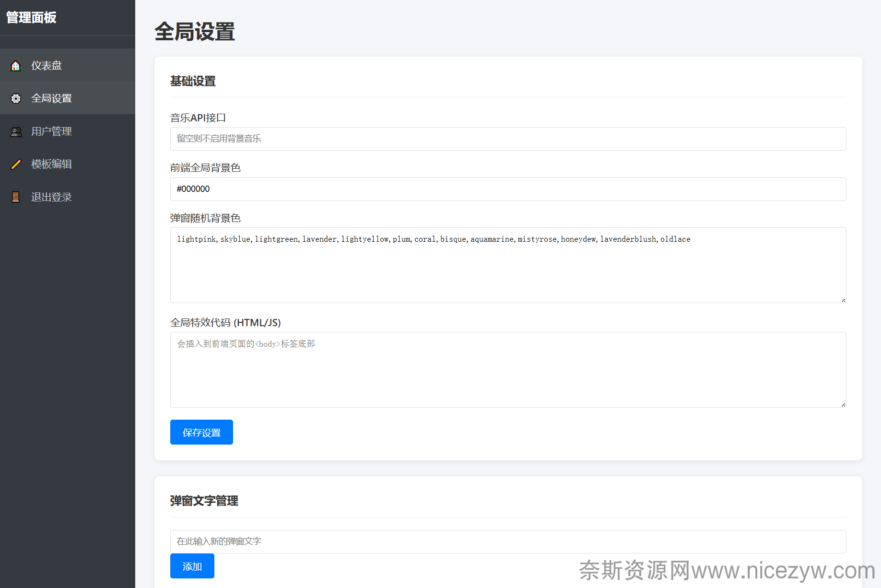Click the door icon beside 退出登录
Screen dimensions: 881x588
[x=16, y=197]
